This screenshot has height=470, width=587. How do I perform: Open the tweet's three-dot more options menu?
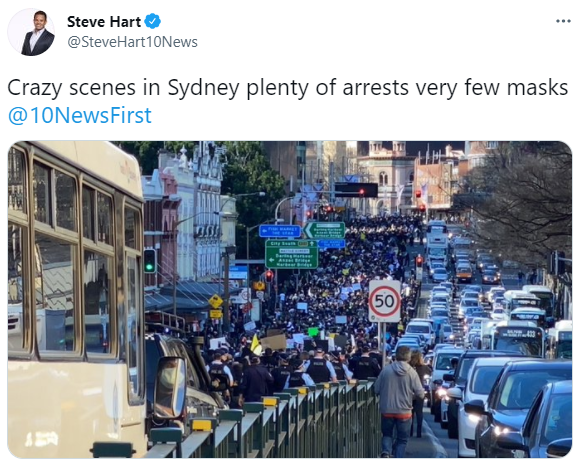563,21
